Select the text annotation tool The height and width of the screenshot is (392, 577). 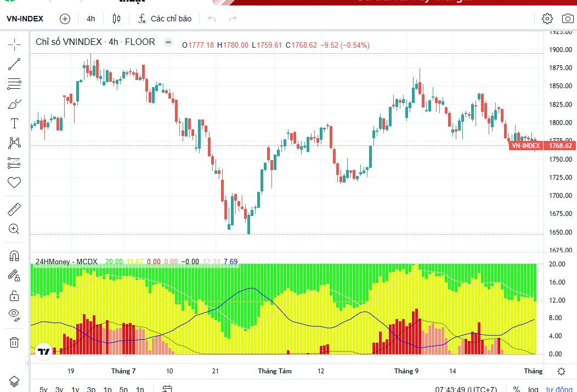click(14, 123)
